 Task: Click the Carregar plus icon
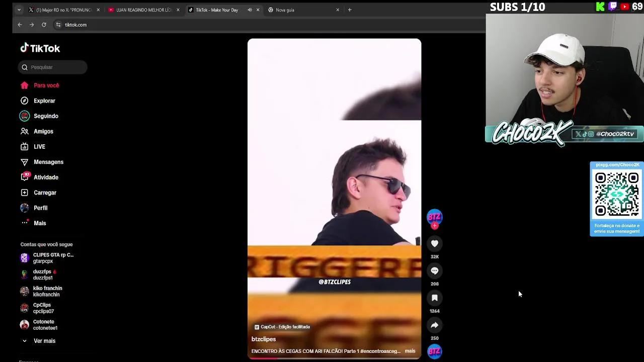pyautogui.click(x=24, y=193)
